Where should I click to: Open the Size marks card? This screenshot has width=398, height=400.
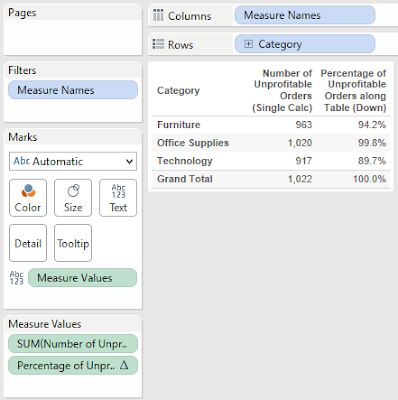coord(73,198)
